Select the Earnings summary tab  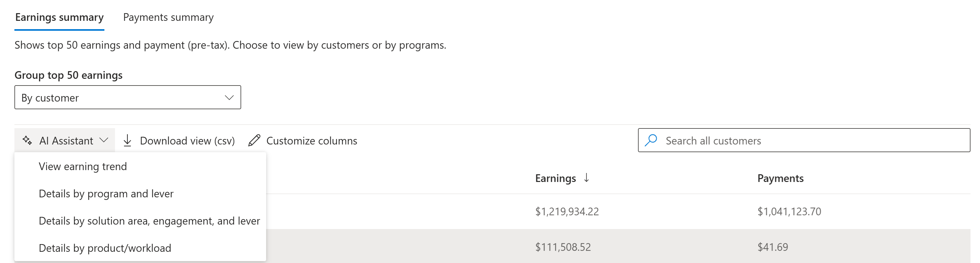pyautogui.click(x=59, y=18)
